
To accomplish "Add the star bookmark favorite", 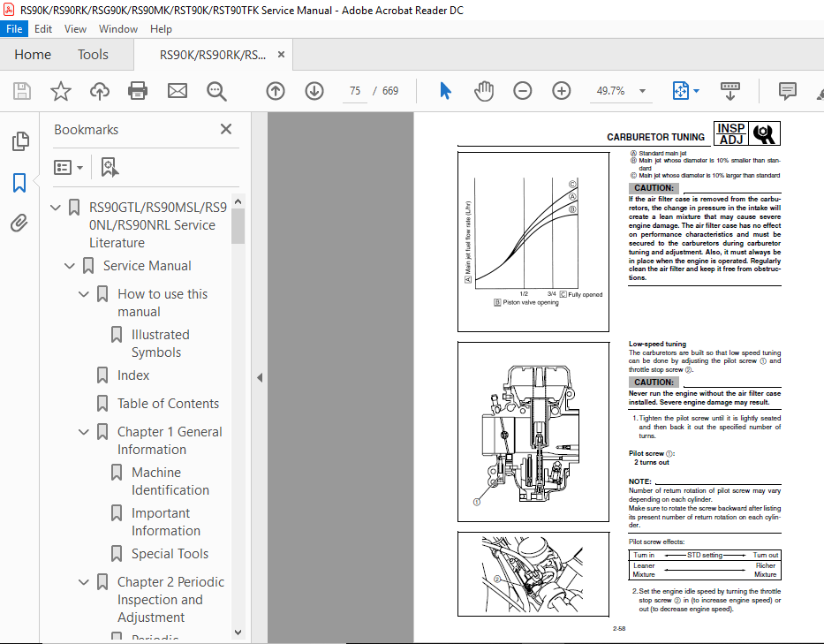I will [60, 91].
